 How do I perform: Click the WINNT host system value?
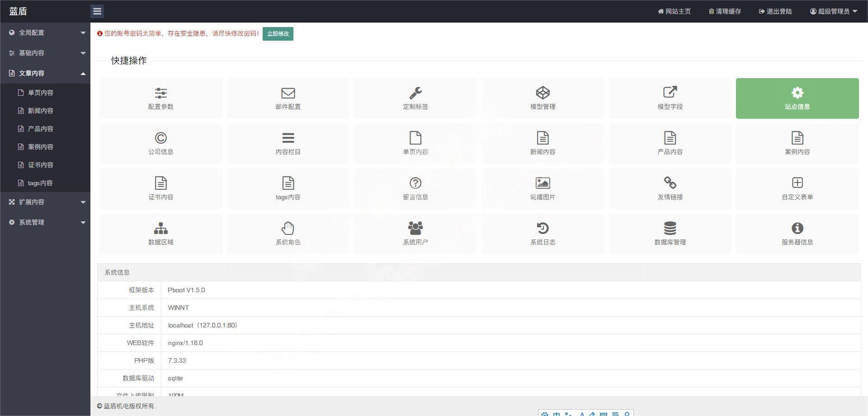click(179, 308)
